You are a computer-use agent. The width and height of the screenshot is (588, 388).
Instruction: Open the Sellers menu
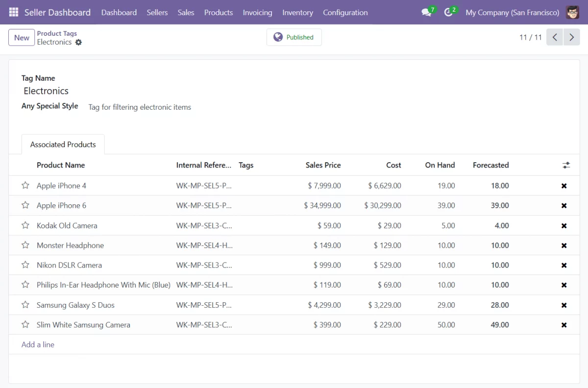pyautogui.click(x=157, y=12)
